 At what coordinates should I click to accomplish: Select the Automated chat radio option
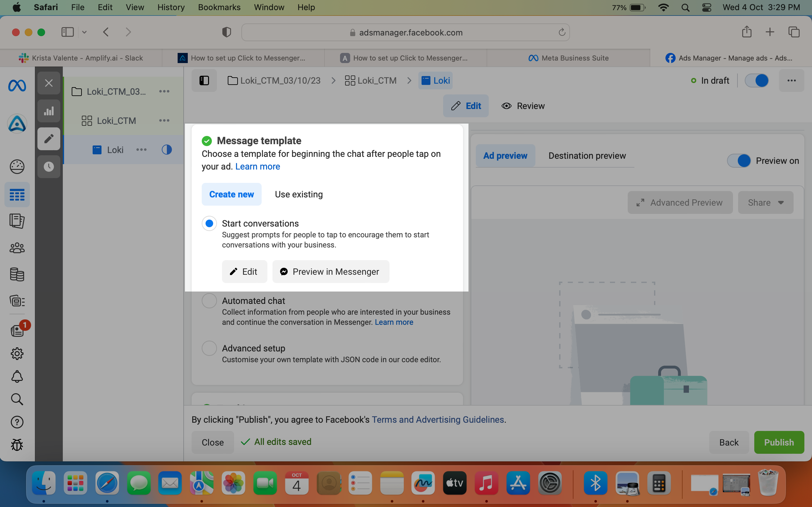[209, 301]
